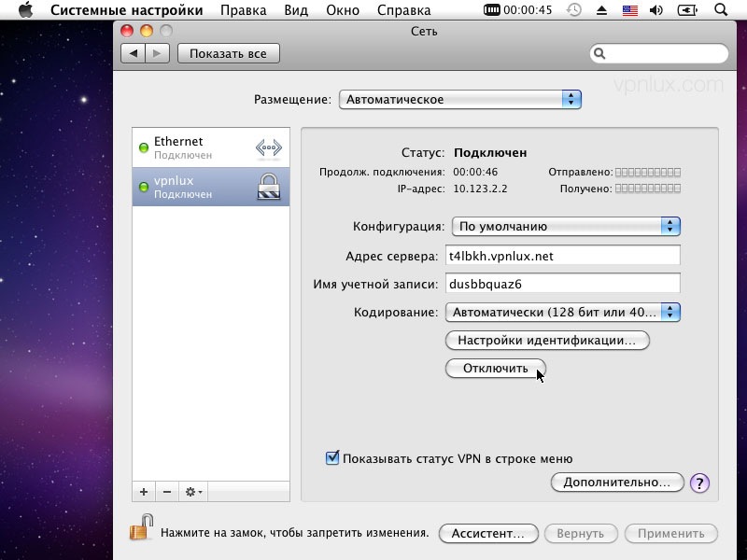Viewport: 747px width, 560px height.
Task: Launch the Ассистент button
Action: (488, 533)
